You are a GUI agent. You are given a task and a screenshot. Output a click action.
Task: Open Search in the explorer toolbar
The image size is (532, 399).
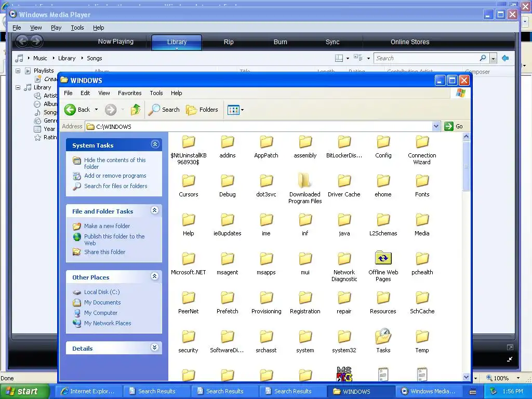click(x=164, y=110)
